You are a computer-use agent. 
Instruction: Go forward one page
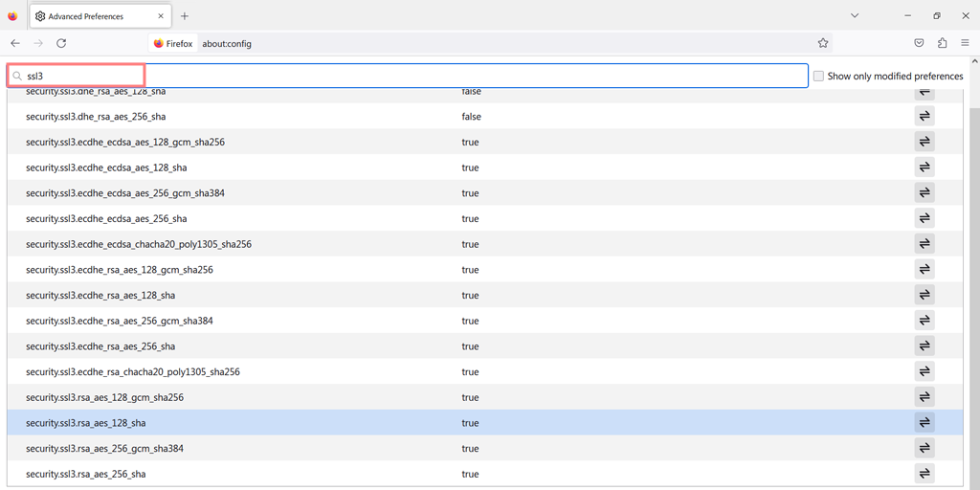38,43
